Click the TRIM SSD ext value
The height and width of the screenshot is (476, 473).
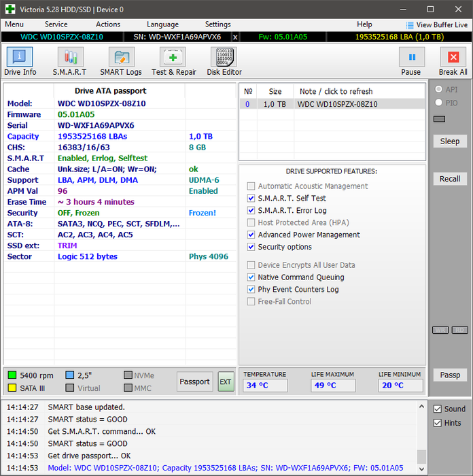pyautogui.click(x=67, y=245)
